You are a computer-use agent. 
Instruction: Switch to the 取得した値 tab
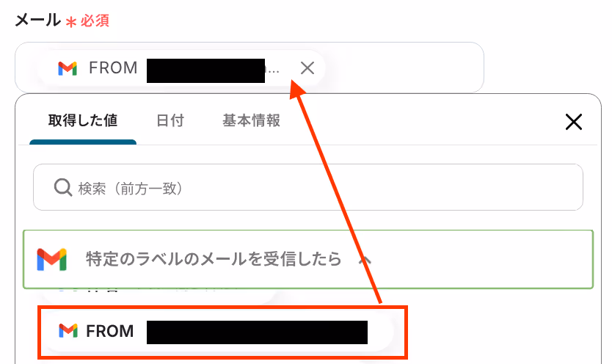83,120
